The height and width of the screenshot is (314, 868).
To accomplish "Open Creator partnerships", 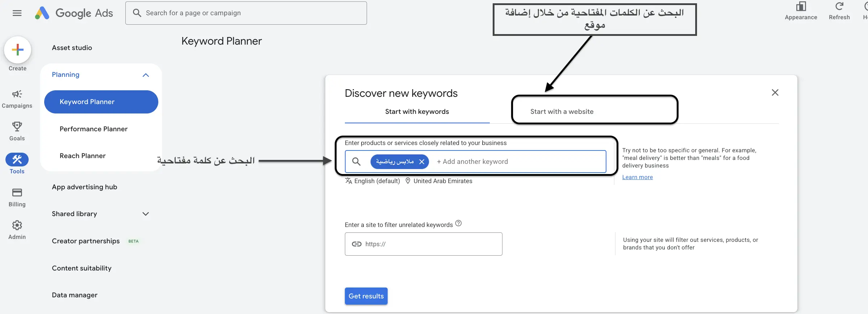I will 85,241.
